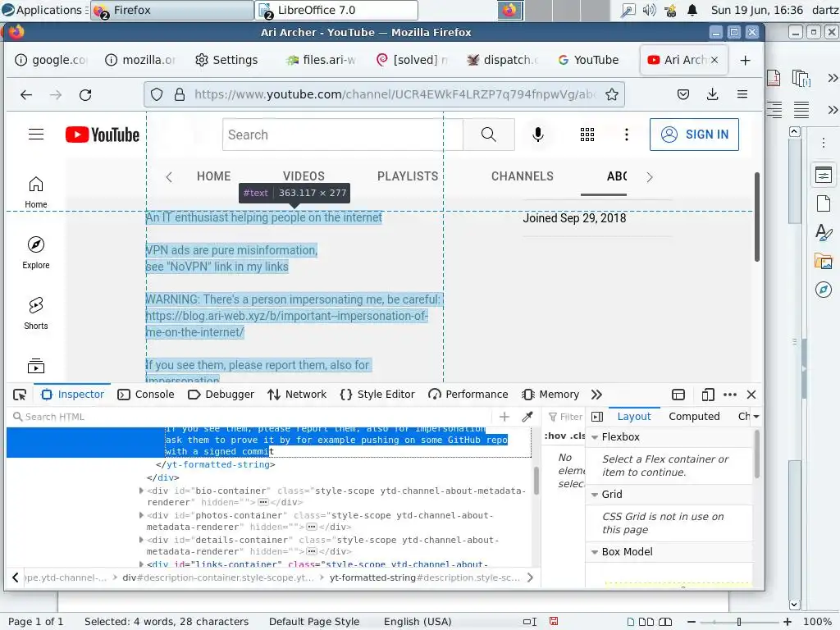Save page to Pocket
The height and width of the screenshot is (630, 840).
click(683, 95)
